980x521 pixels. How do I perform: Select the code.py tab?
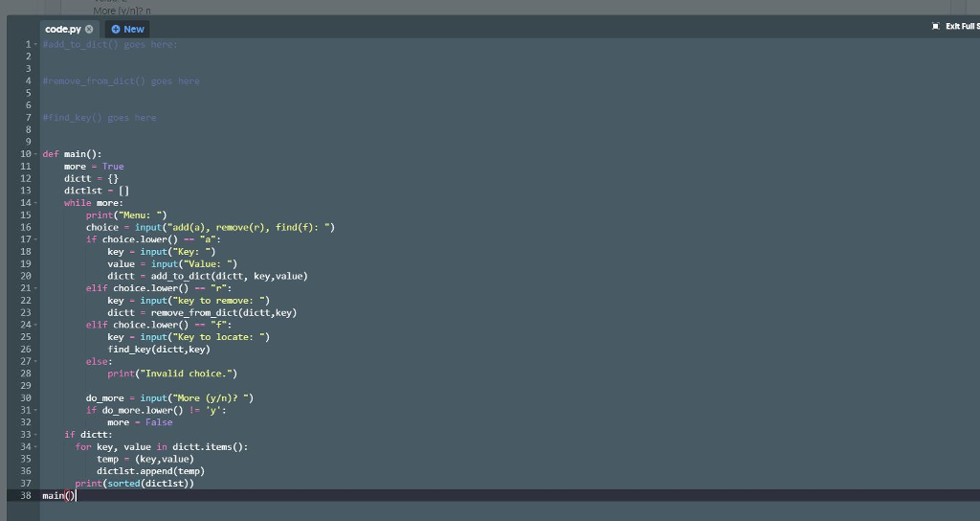pyautogui.click(x=63, y=29)
